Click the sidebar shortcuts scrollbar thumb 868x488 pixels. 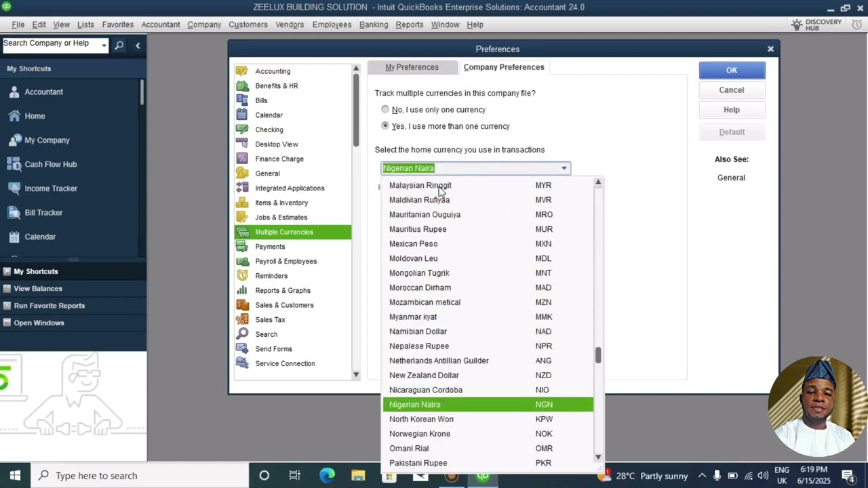pyautogui.click(x=142, y=92)
